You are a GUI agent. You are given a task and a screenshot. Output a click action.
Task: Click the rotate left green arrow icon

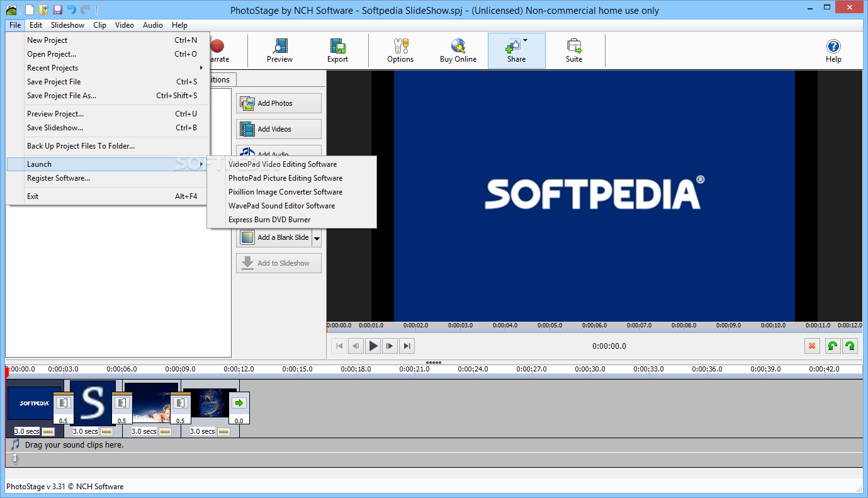(832, 346)
